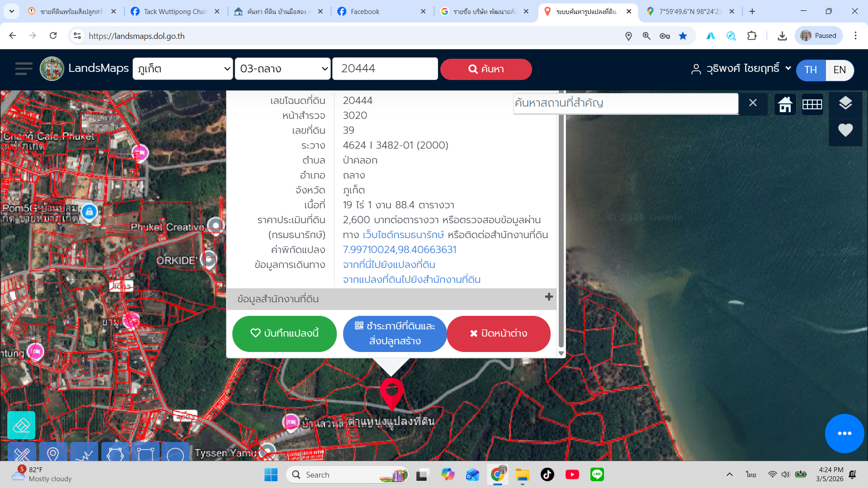Screen dimensions: 868x488
Task: Open LINE from the taskbar
Action: 597,474
